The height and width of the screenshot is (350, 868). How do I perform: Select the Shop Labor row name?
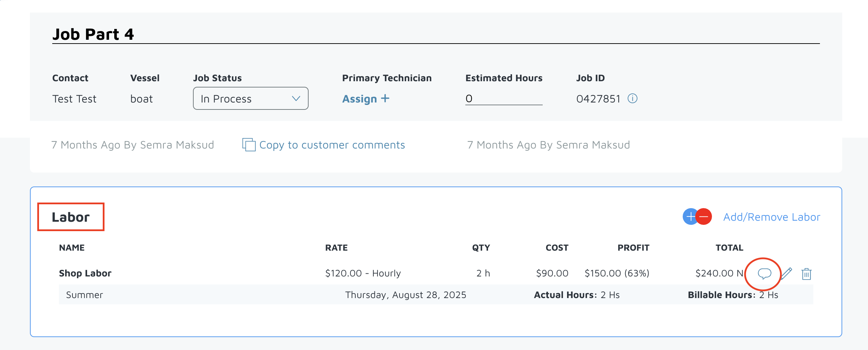(x=85, y=273)
